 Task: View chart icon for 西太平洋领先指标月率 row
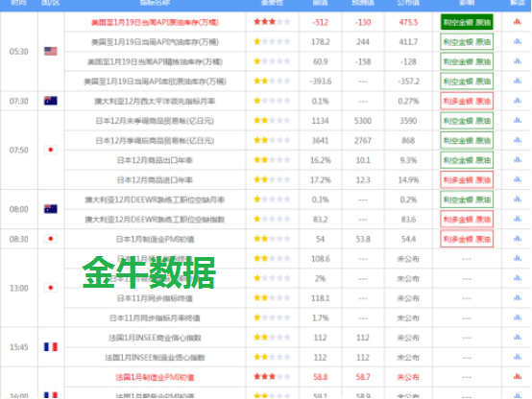518,101
